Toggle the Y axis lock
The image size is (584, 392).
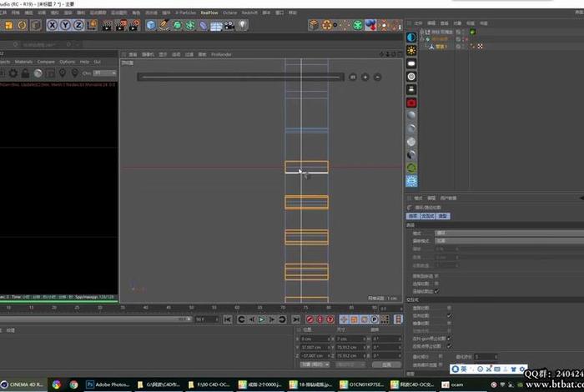point(65,25)
